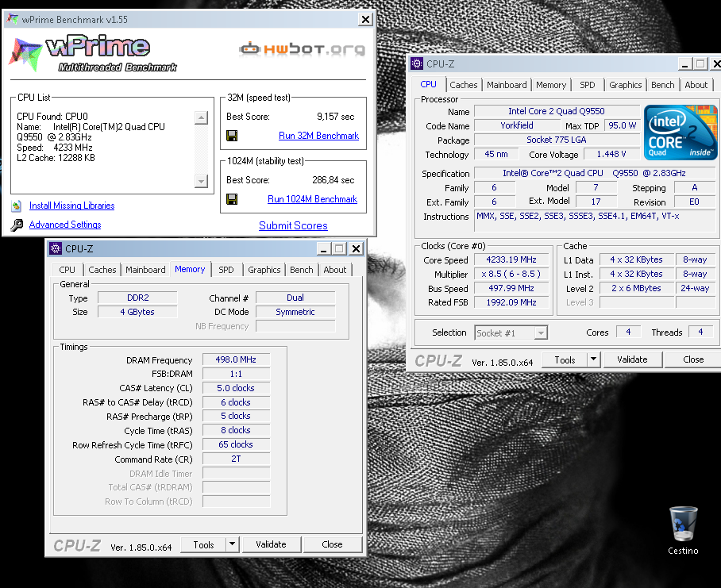Screen dimensions: 721x588
Task: Click the Core Voltage 1.448 V value
Action: click(x=611, y=155)
